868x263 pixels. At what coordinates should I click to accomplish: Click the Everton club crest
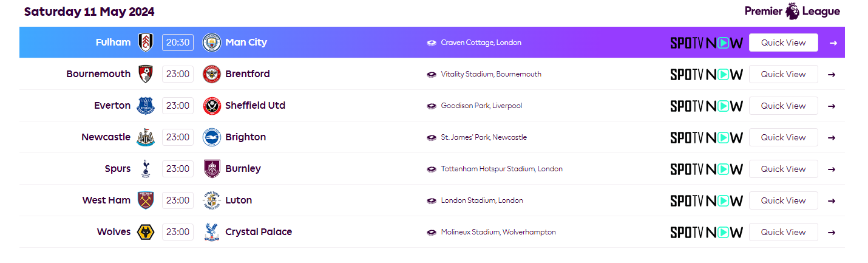pyautogui.click(x=146, y=106)
